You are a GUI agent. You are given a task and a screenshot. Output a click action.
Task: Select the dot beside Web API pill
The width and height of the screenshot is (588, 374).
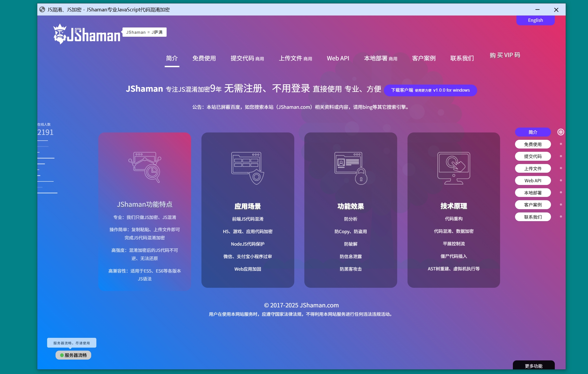pyautogui.click(x=561, y=180)
